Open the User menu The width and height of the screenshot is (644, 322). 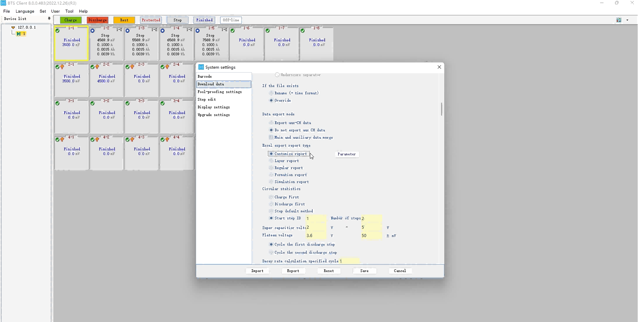55,11
